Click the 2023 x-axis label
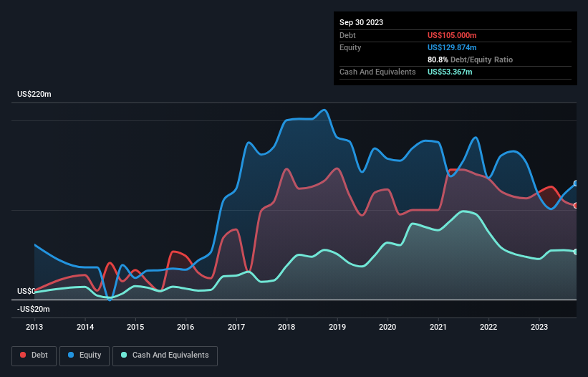588x377 pixels. coord(539,327)
